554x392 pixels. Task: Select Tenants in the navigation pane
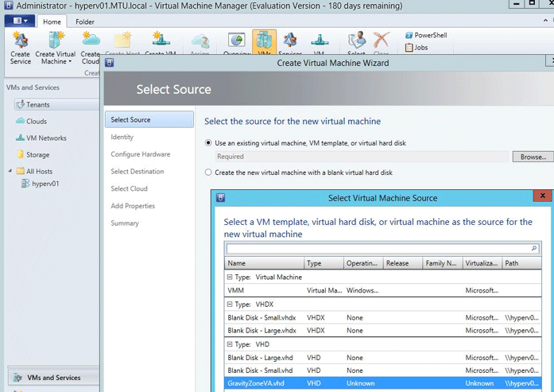click(37, 104)
